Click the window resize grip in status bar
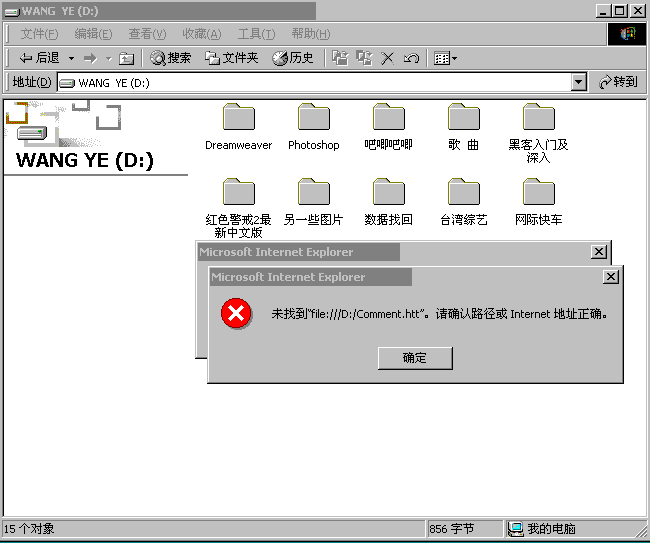 (x=640, y=531)
